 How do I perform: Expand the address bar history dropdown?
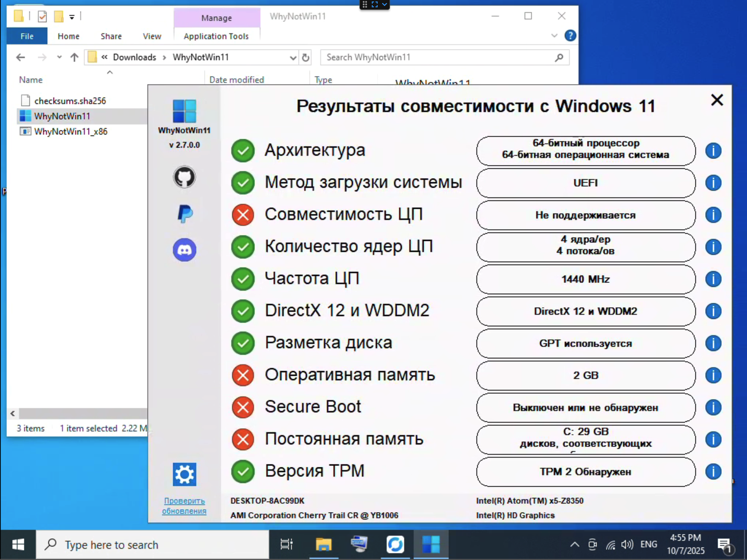293,57
